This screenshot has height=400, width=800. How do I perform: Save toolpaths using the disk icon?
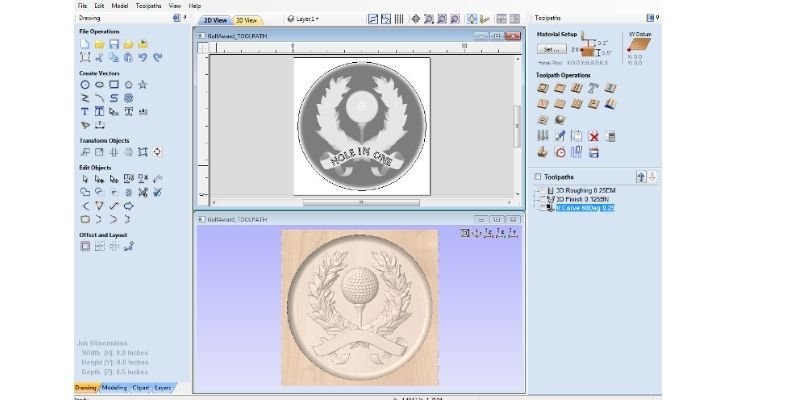click(593, 153)
